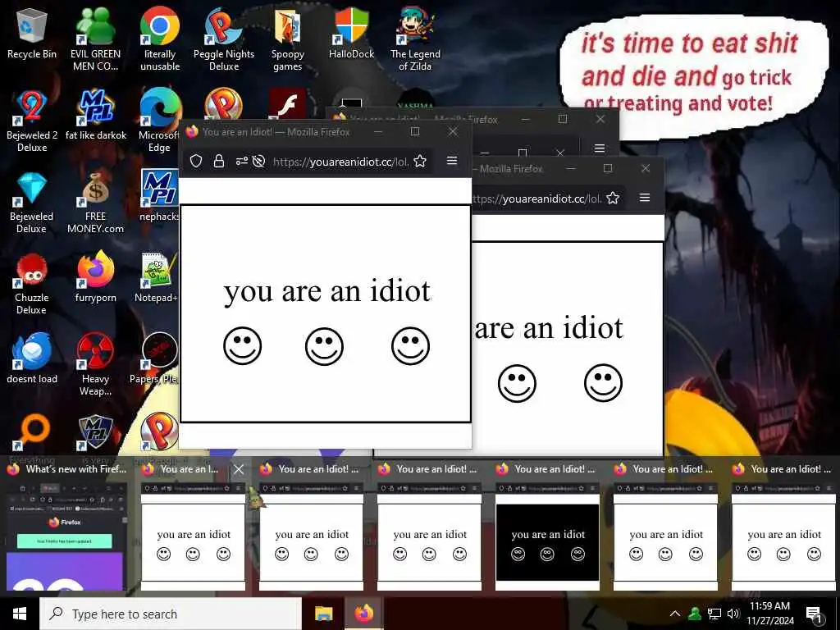Launch Notepad++ from the desktop
The width and height of the screenshot is (840, 630).
pos(157,277)
